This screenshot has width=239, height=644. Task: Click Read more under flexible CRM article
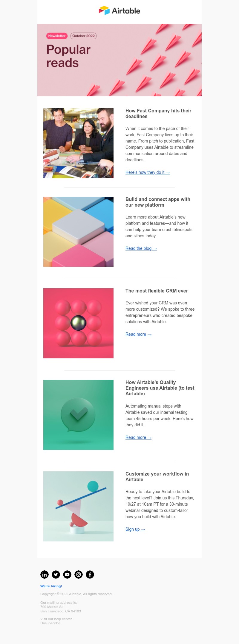(x=138, y=334)
